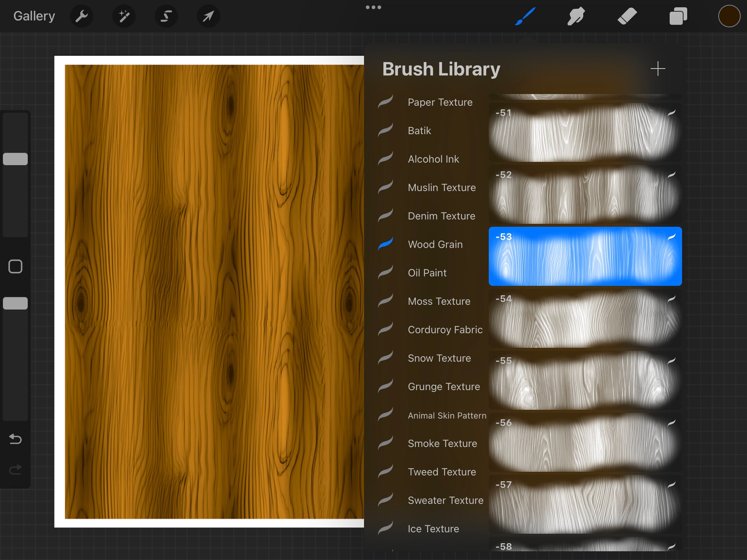
Task: Select the Snow Texture brush set
Action: click(439, 358)
